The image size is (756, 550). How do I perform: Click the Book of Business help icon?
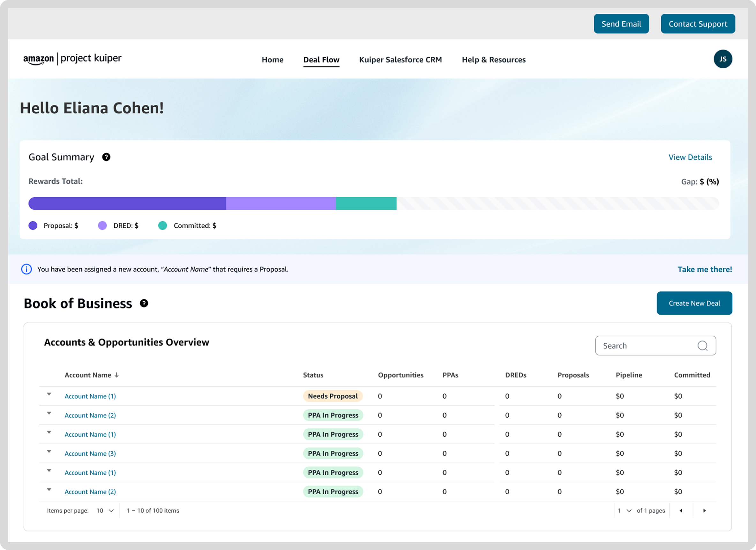point(144,303)
